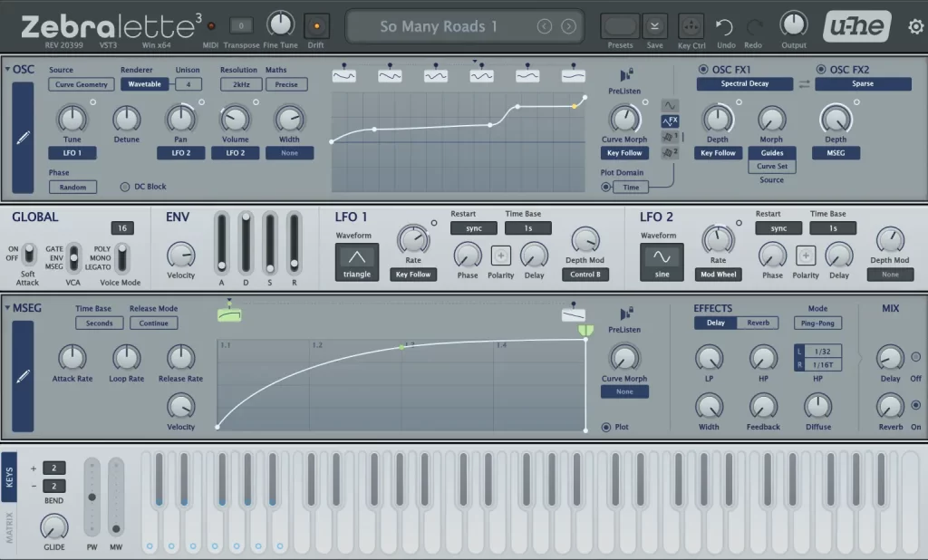Click the Undo arrow icon
This screenshot has width=928, height=560.
tap(724, 26)
